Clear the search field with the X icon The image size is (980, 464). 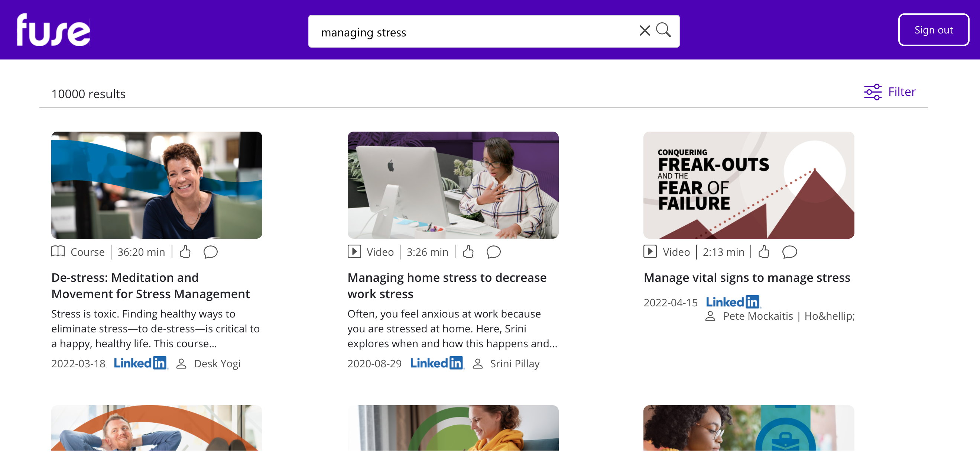tap(645, 30)
